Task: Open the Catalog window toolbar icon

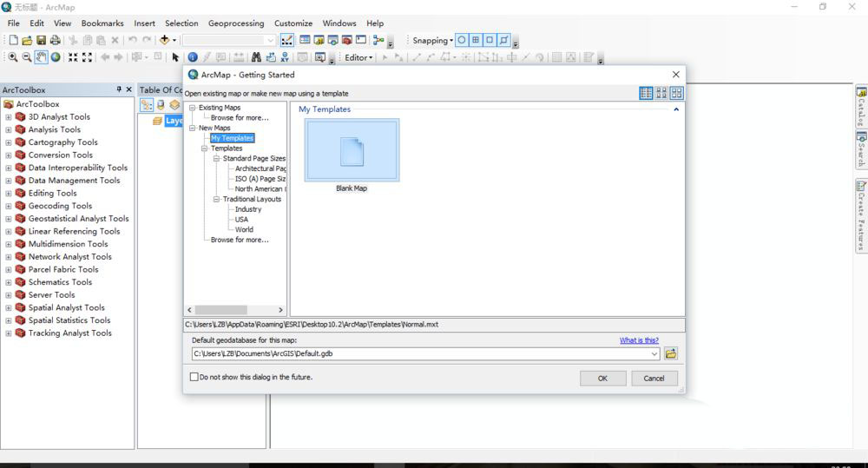Action: click(x=319, y=40)
